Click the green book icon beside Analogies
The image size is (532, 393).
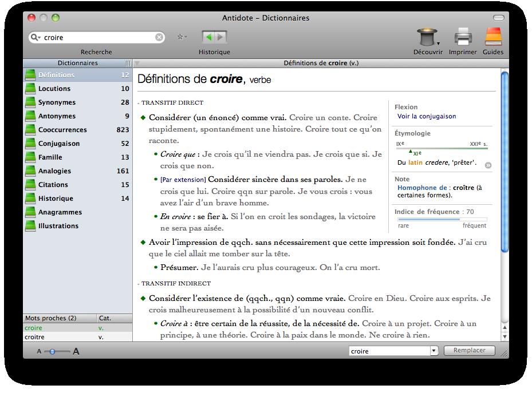click(30, 170)
